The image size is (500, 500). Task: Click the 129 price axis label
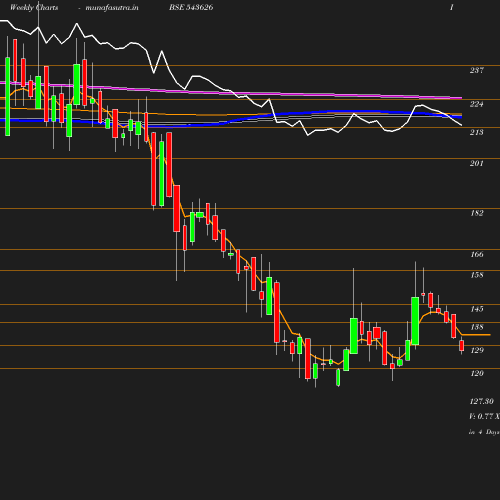[x=477, y=350]
